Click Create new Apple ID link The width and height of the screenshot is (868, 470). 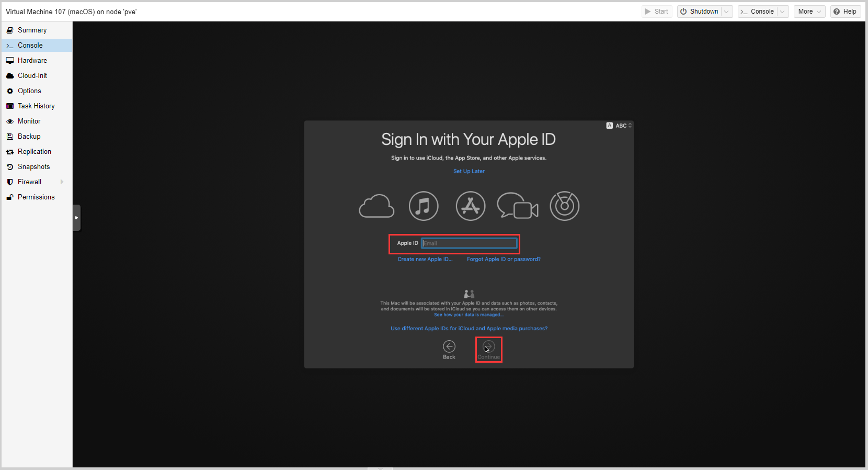pos(425,259)
